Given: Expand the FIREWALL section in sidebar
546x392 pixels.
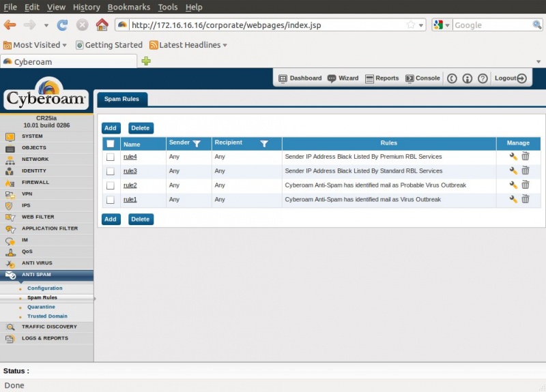Looking at the screenshot, I should pos(35,183).
